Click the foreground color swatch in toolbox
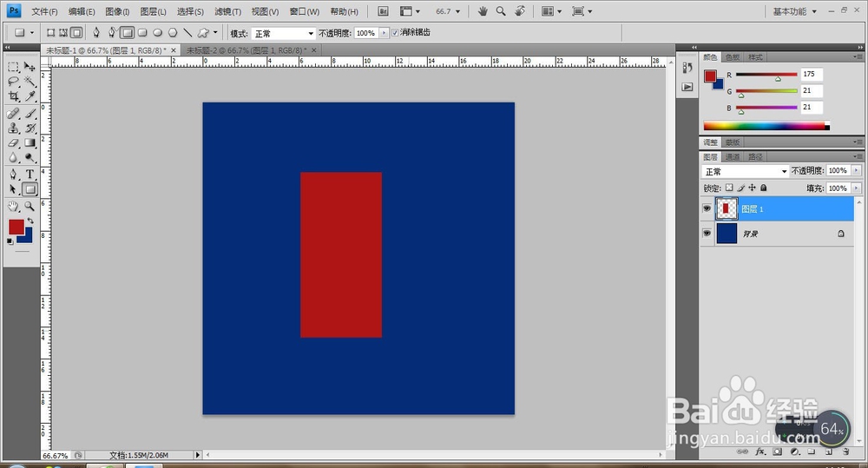Image resolution: width=868 pixels, height=468 pixels. (x=15, y=226)
